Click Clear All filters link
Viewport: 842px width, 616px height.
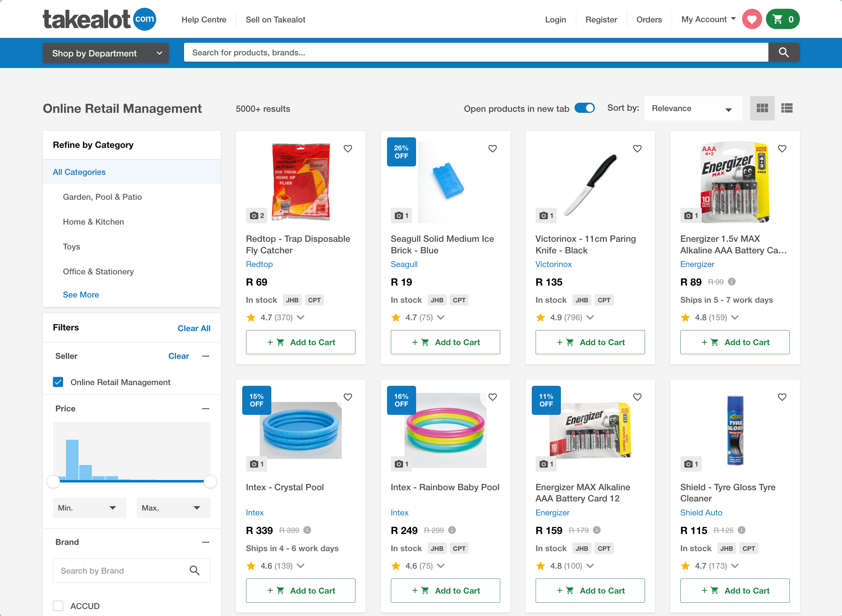193,328
